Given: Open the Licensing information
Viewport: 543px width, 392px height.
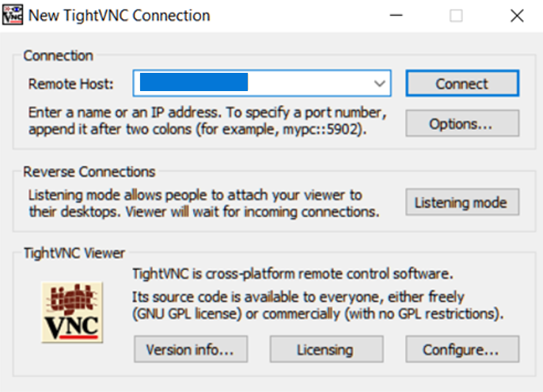Looking at the screenshot, I should tap(326, 348).
